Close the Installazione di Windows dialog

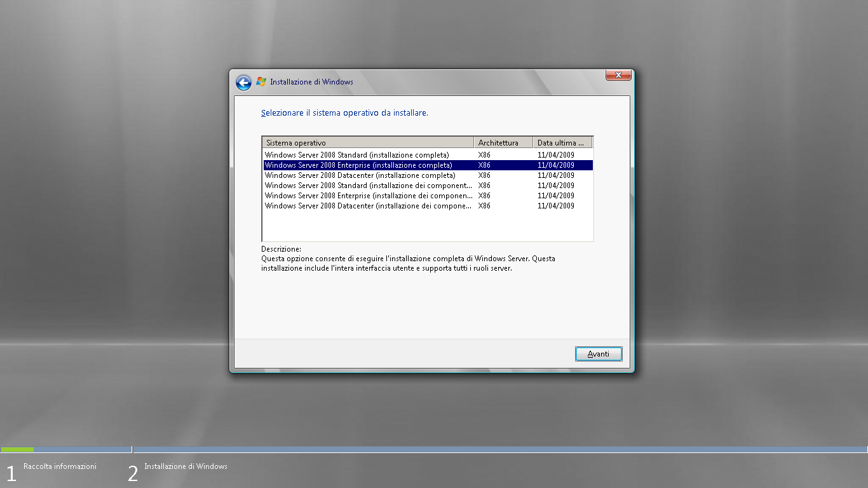click(x=618, y=75)
